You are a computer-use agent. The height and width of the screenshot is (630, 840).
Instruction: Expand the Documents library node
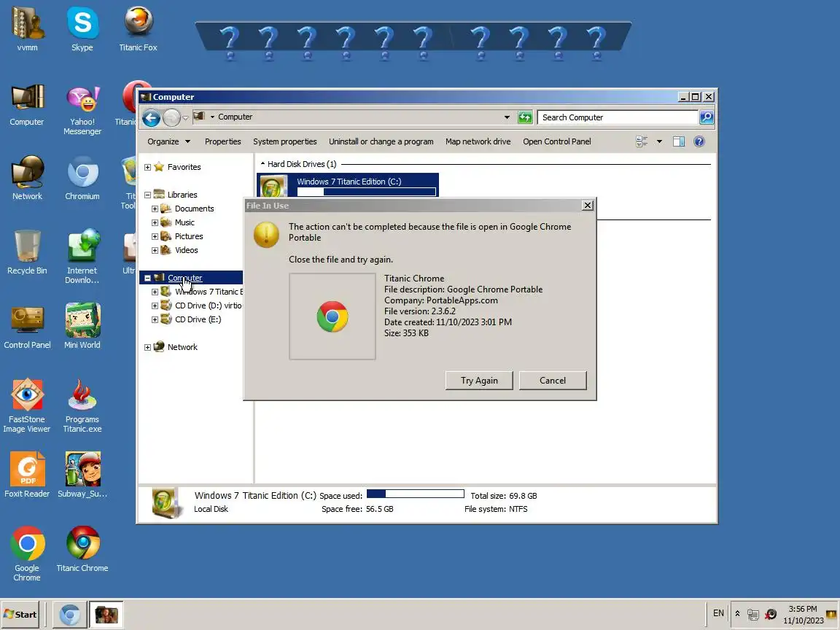click(155, 209)
